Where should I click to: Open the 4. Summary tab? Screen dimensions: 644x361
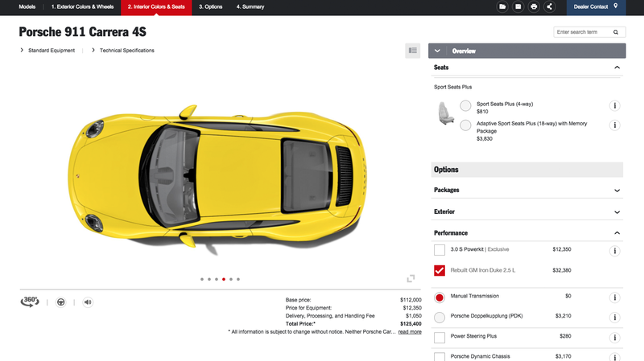coord(250,6)
